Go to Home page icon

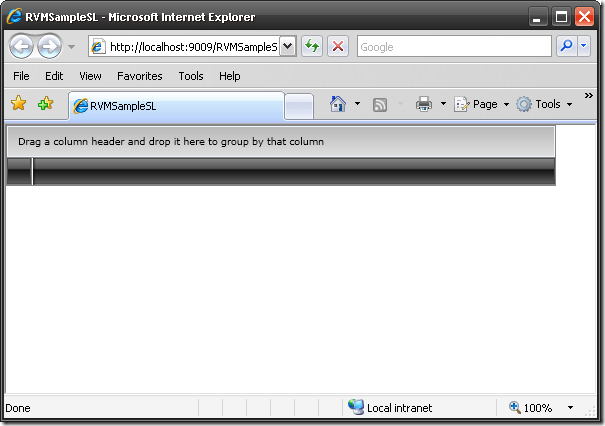click(338, 104)
